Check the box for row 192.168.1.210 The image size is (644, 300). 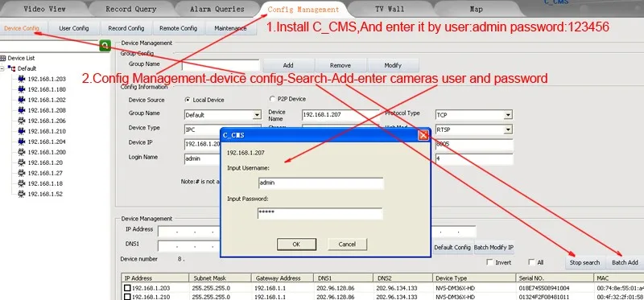pyautogui.click(x=128, y=297)
